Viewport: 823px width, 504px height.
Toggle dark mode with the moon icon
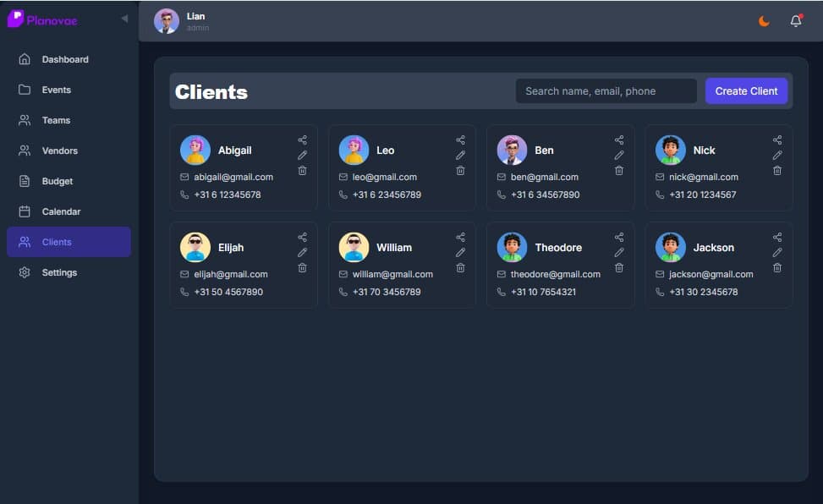tap(764, 20)
